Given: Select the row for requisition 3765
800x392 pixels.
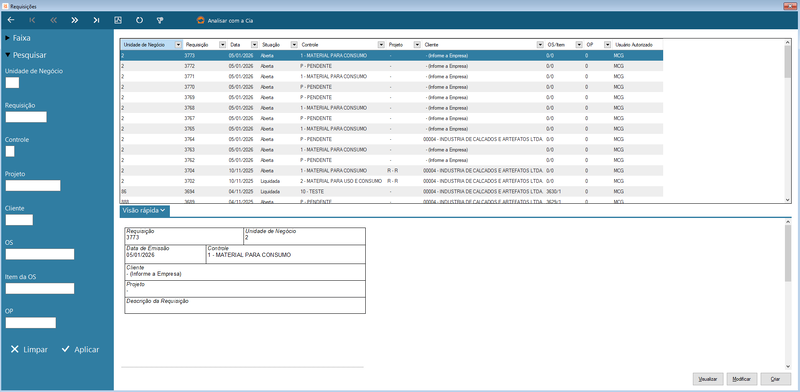Looking at the screenshot, I should 392,129.
